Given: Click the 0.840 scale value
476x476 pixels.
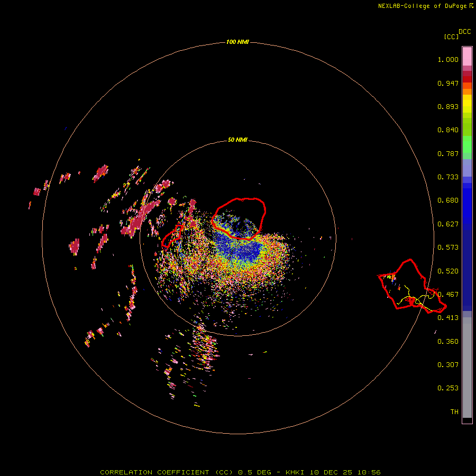Looking at the screenshot, I should [448, 130].
